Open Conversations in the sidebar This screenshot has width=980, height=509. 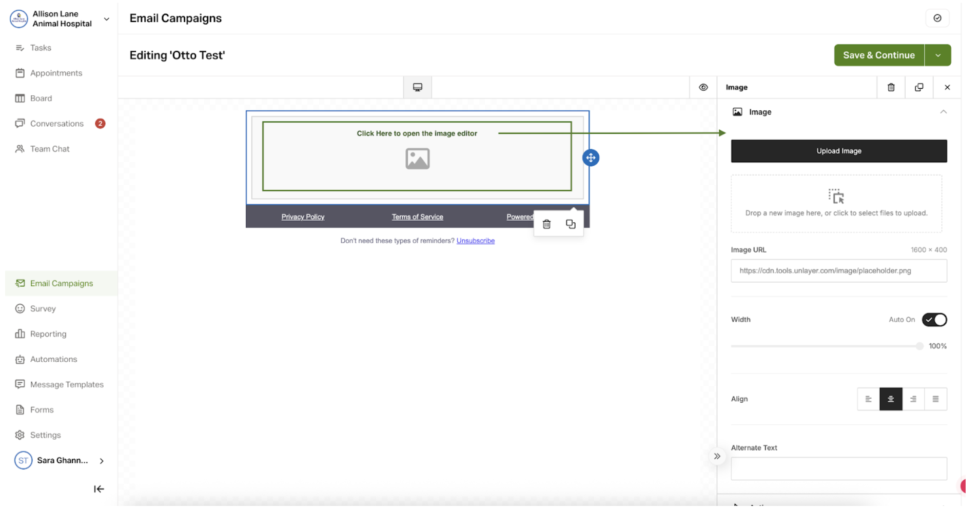point(56,124)
